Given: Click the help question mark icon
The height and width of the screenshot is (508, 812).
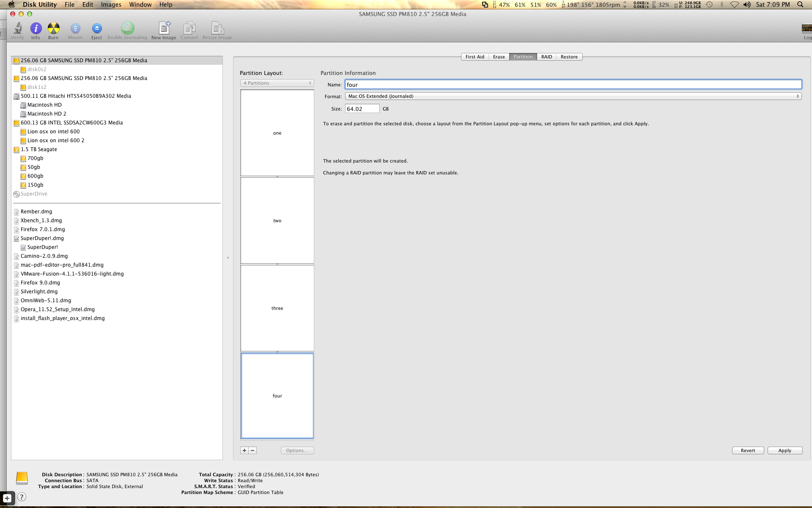Looking at the screenshot, I should tap(22, 497).
